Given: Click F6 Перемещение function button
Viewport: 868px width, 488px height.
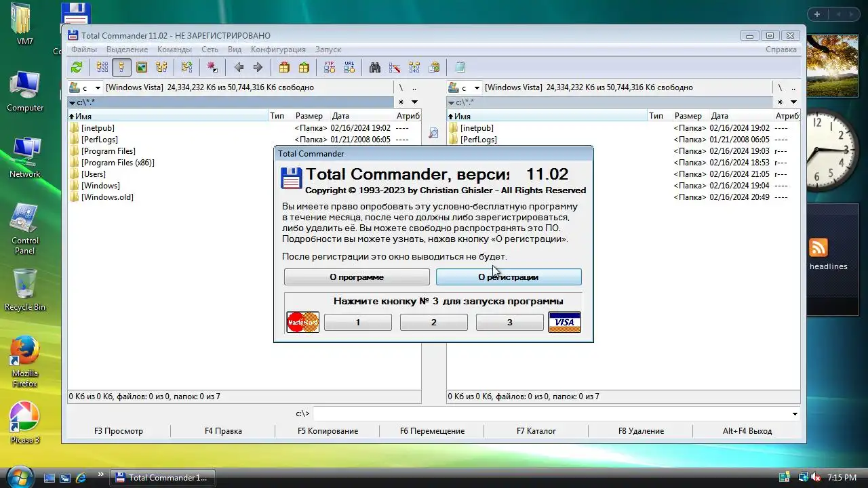Looking at the screenshot, I should [x=432, y=431].
